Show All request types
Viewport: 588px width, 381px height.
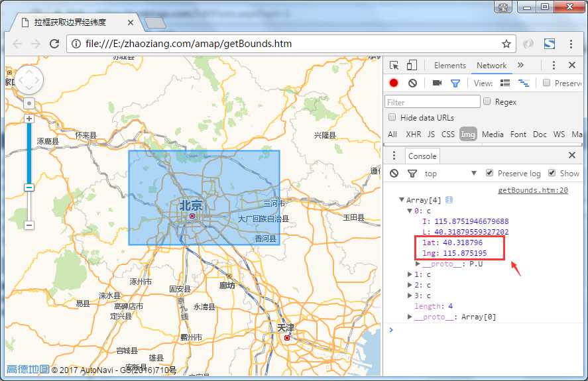(392, 135)
